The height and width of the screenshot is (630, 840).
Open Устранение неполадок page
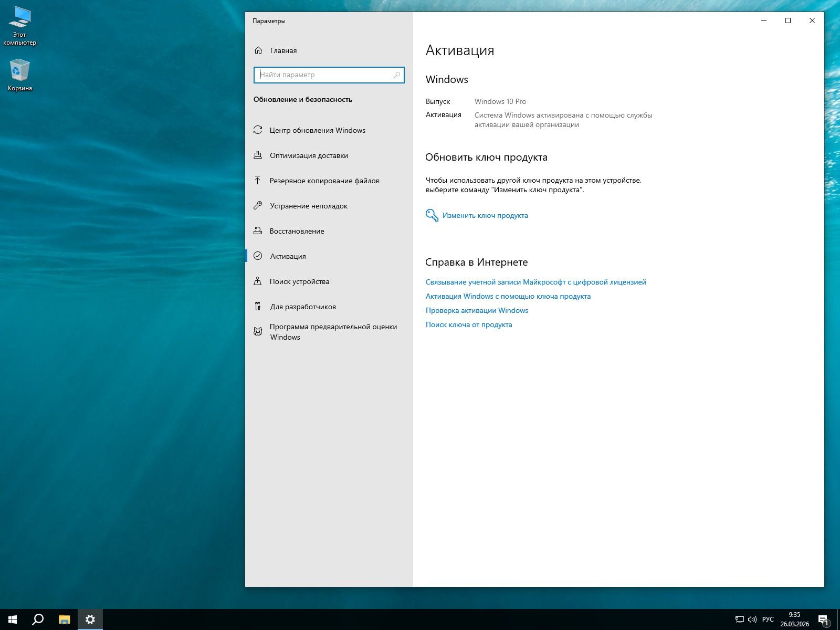pos(309,206)
